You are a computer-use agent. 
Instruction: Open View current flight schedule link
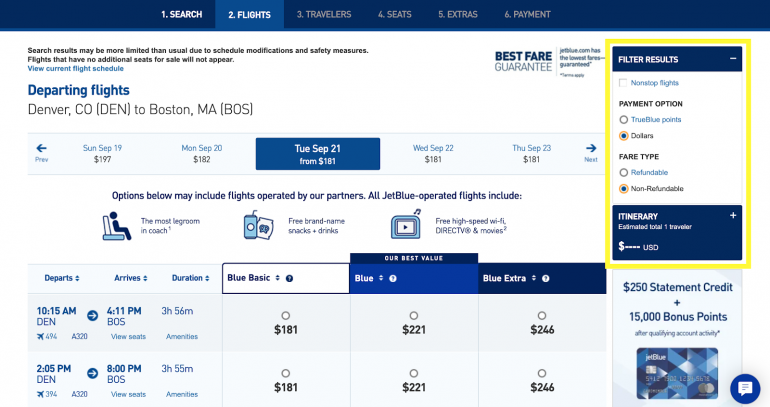76,68
